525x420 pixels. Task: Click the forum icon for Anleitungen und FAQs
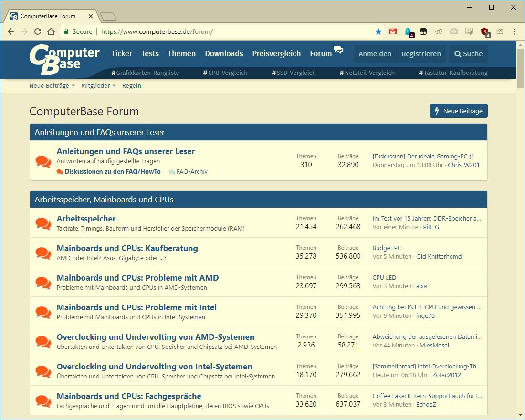pyautogui.click(x=43, y=161)
